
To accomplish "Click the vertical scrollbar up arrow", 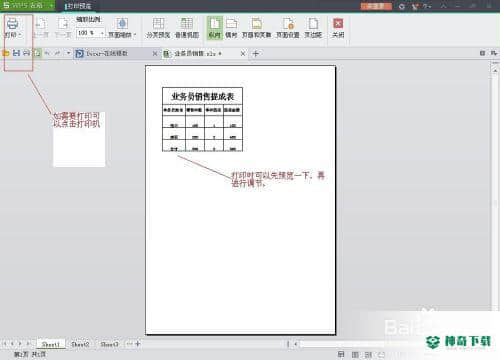I will click(495, 71).
